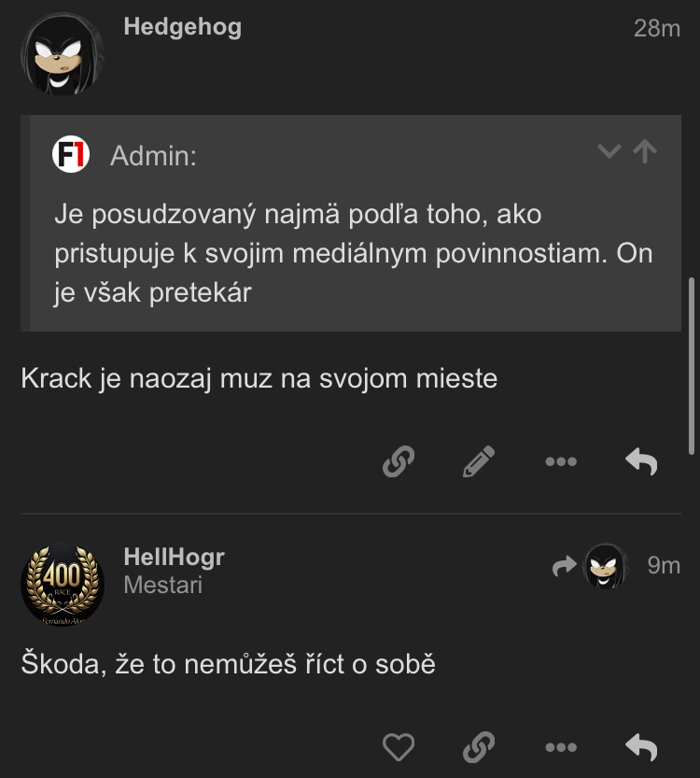
Task: Copy link to Hedgehog's post
Action: (x=399, y=461)
